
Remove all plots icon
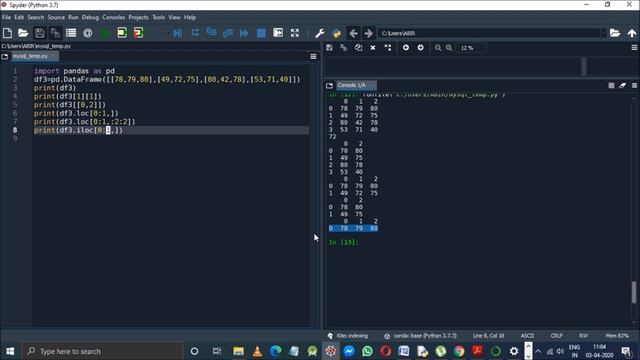(x=388, y=48)
